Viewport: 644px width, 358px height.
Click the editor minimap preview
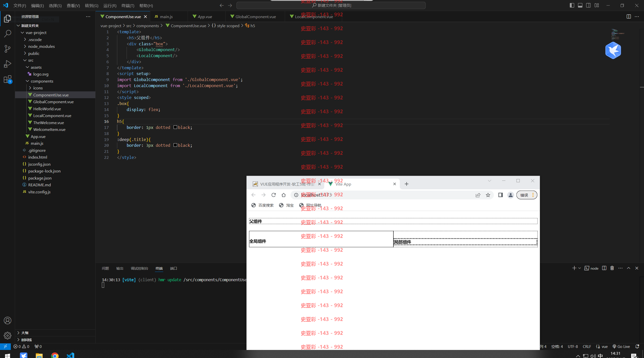(x=618, y=34)
